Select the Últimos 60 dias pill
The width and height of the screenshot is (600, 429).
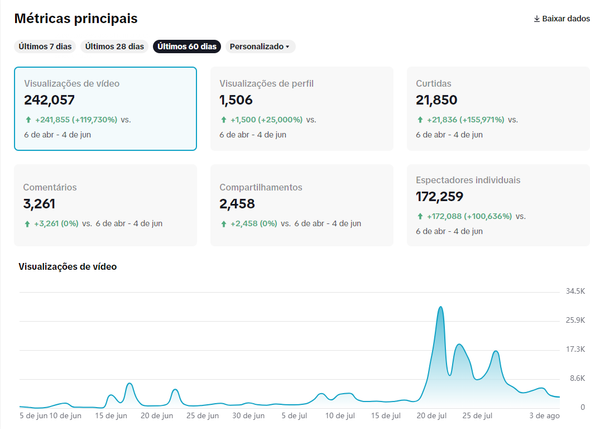(x=187, y=46)
